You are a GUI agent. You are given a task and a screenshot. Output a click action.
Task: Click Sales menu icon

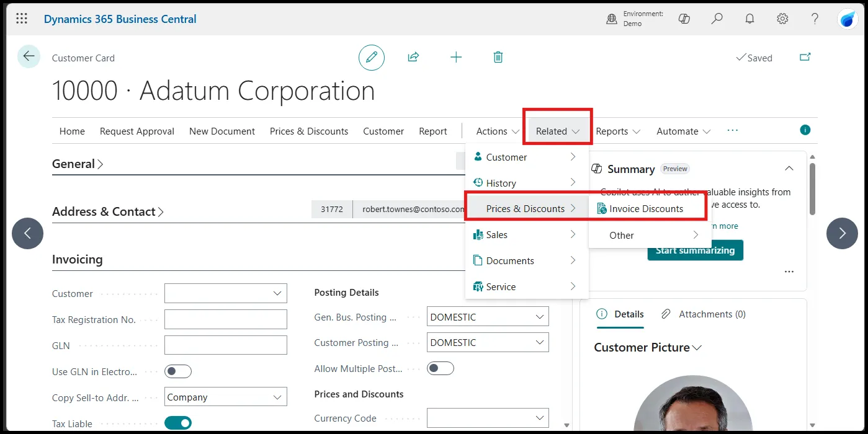click(478, 235)
